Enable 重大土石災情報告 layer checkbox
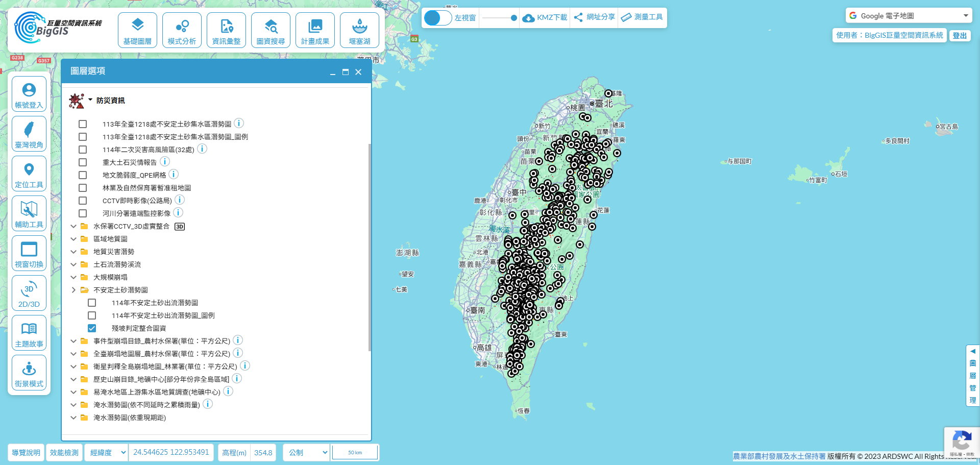Viewport: 980px width, 465px height. click(x=83, y=162)
